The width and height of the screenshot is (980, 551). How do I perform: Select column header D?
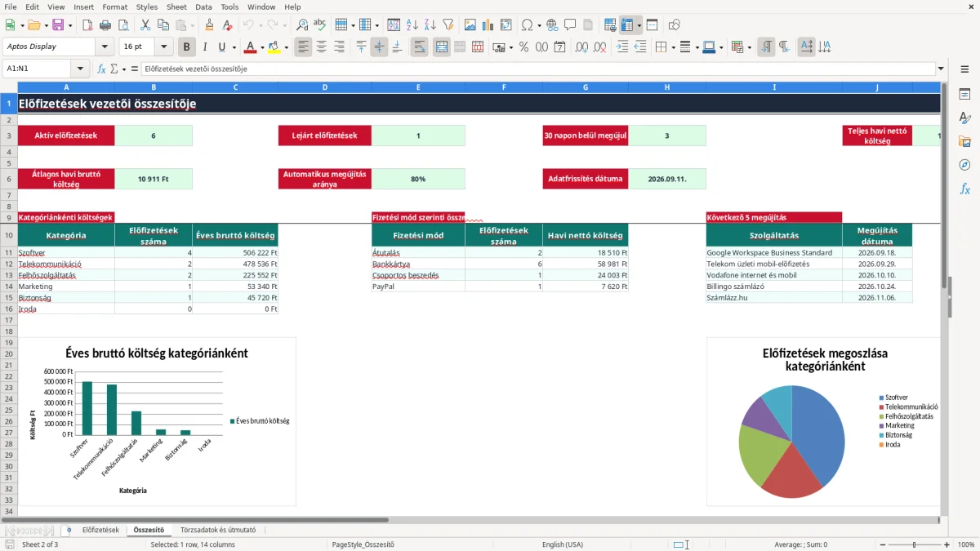click(x=325, y=87)
